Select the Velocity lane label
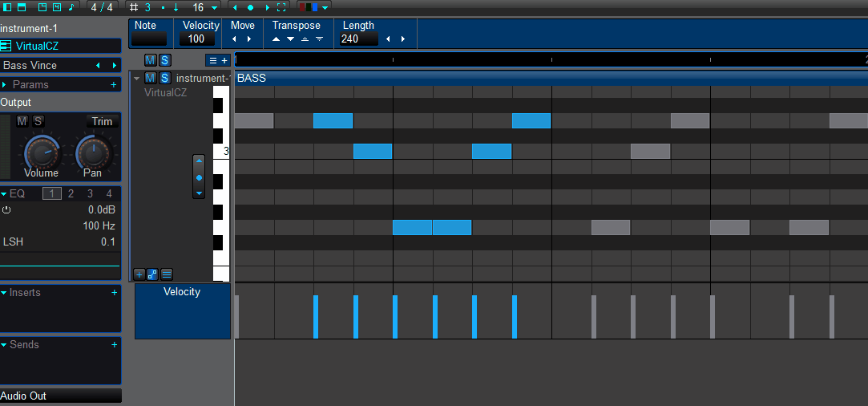This screenshot has width=868, height=406. (183, 311)
